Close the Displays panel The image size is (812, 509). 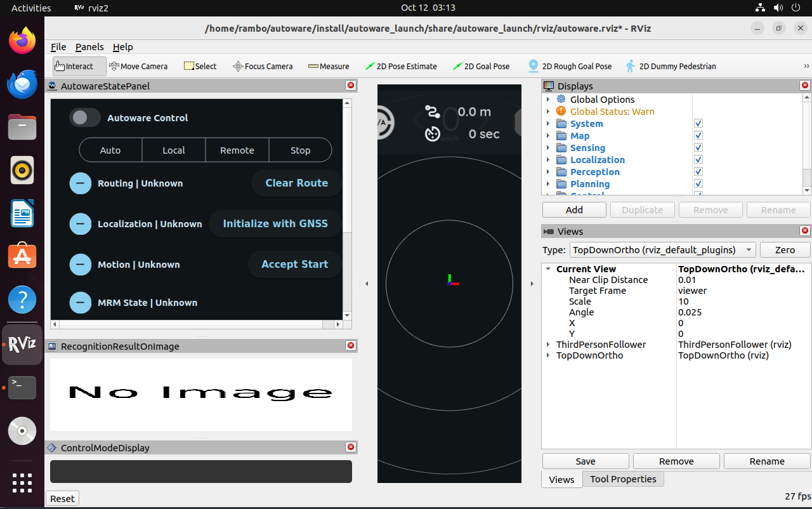pyautogui.click(x=805, y=86)
